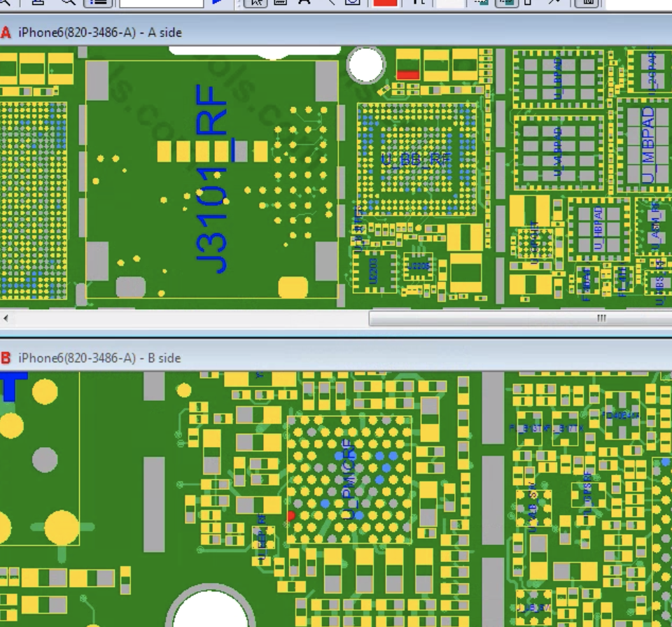The width and height of the screenshot is (672, 627).
Task: Click the 'iPhone6(820-3486-A) - A side' title
Action: click(x=100, y=33)
